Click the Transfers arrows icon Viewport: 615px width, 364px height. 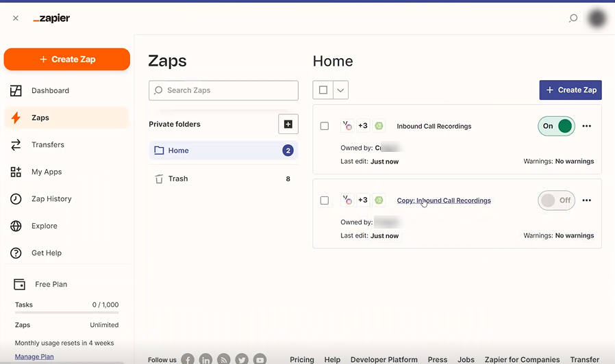tap(16, 144)
